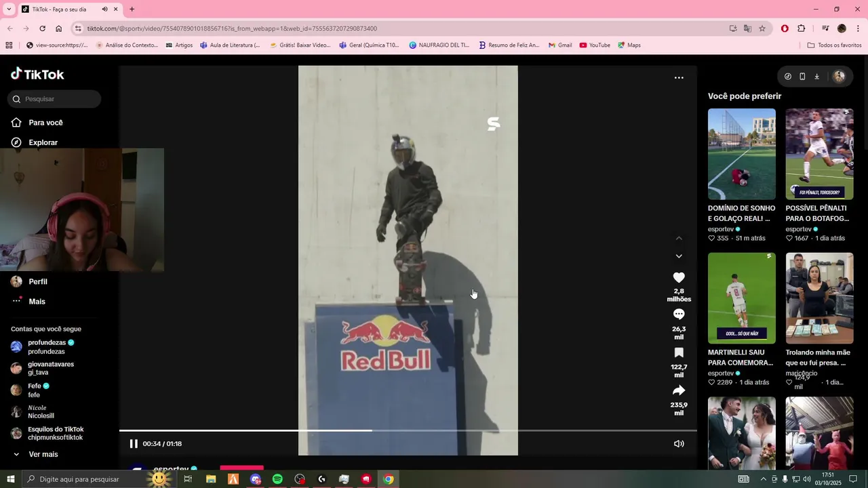Open the TikTok coins icon in top pill
This screenshot has height=488, width=868.
pos(788,77)
